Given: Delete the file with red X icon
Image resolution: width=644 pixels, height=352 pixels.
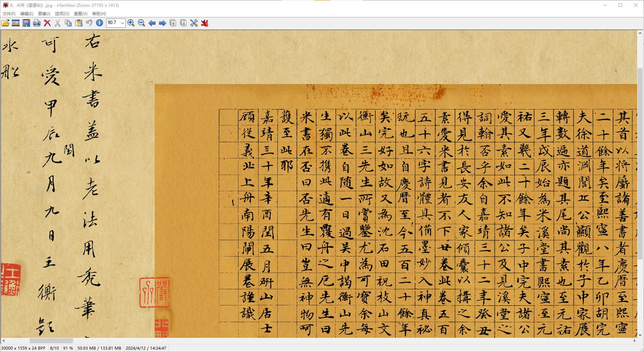Looking at the screenshot, I should 47,23.
